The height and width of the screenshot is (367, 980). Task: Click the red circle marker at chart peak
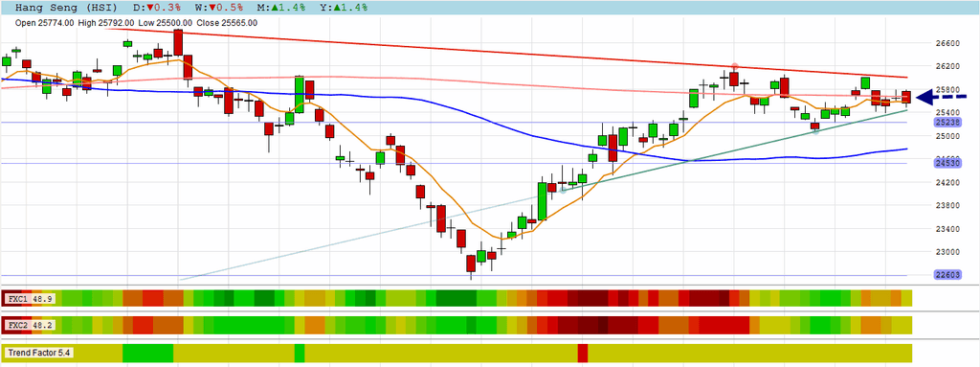pyautogui.click(x=734, y=66)
